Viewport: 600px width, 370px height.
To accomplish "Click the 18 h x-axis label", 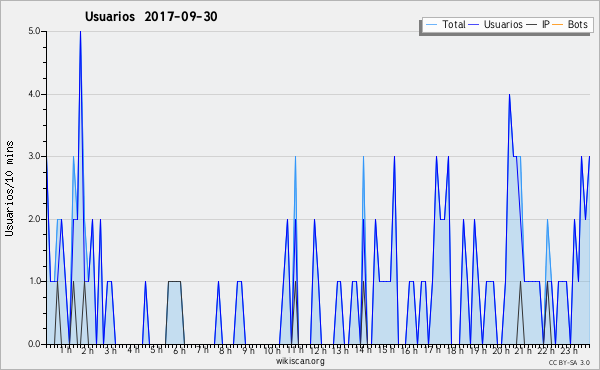I will [455, 350].
